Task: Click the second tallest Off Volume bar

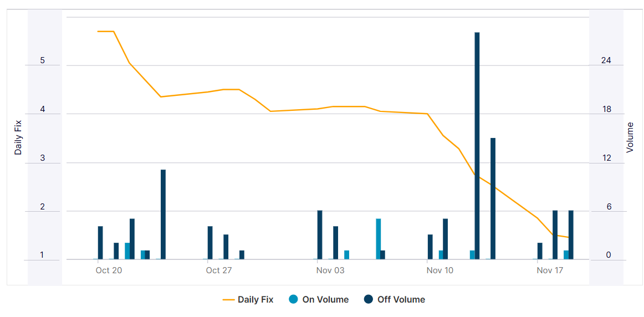Action: 493,198
